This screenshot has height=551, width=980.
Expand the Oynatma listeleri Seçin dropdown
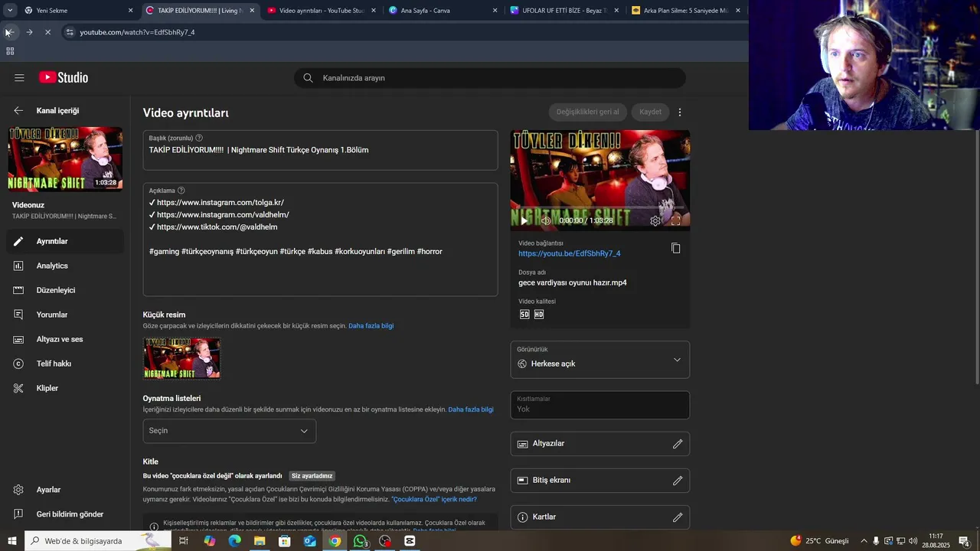click(x=230, y=431)
